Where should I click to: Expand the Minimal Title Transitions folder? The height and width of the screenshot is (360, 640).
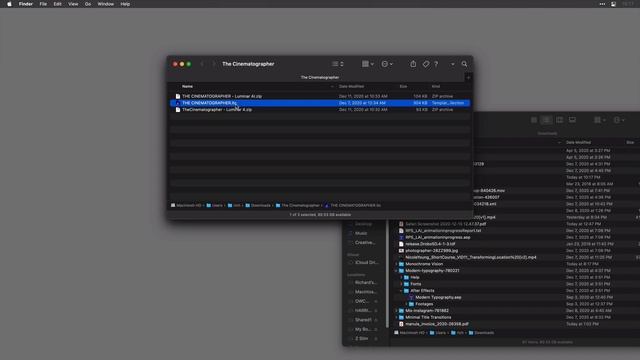click(x=396, y=317)
